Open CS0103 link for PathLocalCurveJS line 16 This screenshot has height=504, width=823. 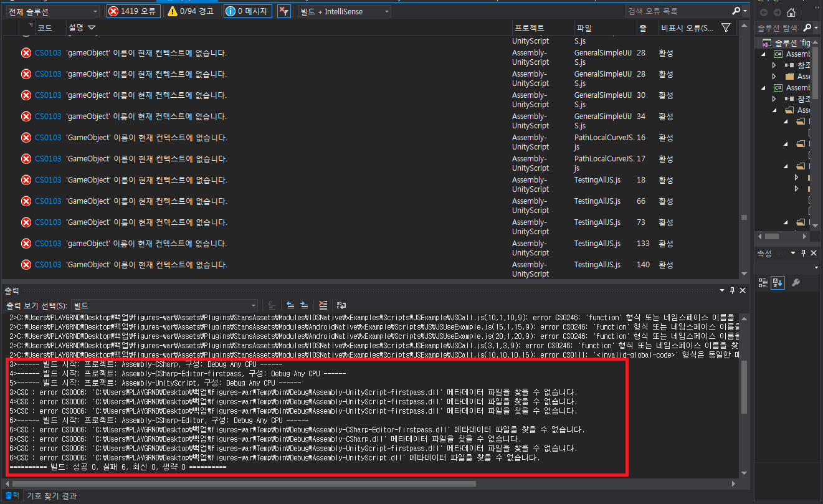(x=48, y=138)
